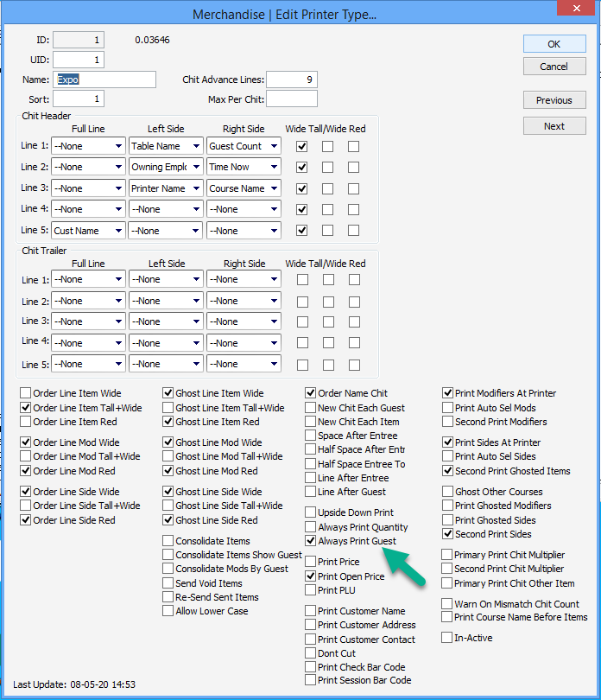601x700 pixels.
Task: Open Chit Header Line 3 Printer Name dropdown
Action: pyautogui.click(x=166, y=188)
